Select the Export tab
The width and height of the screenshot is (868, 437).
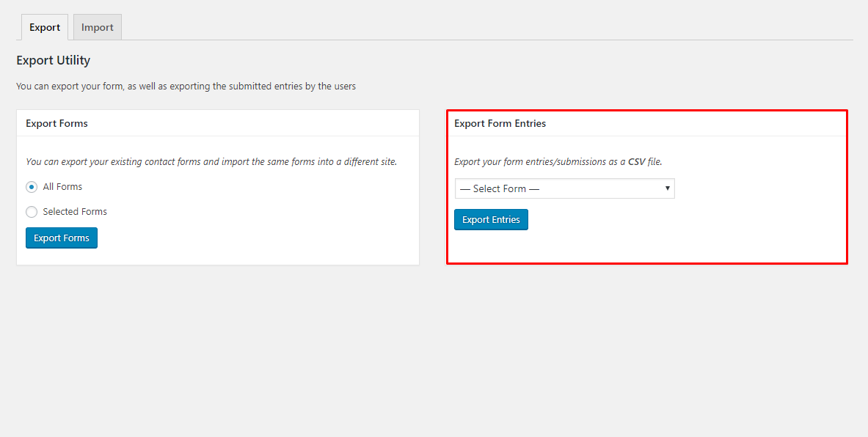[44, 27]
